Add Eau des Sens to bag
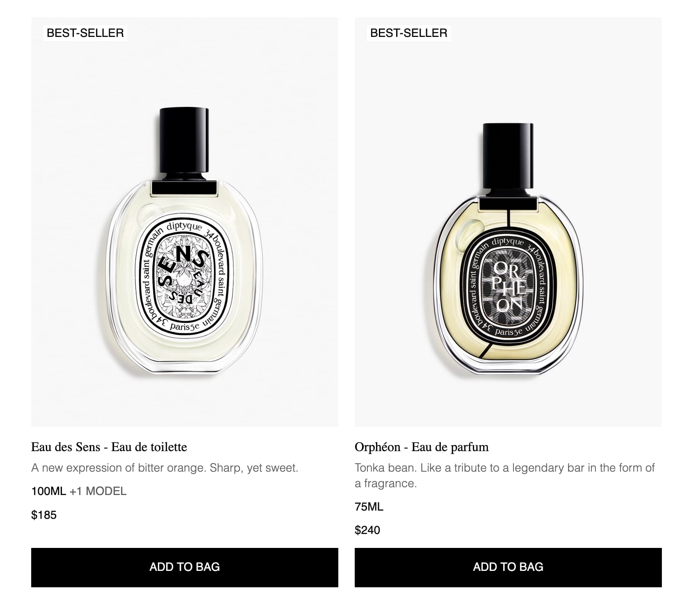This screenshot has height=616, width=675. (185, 567)
